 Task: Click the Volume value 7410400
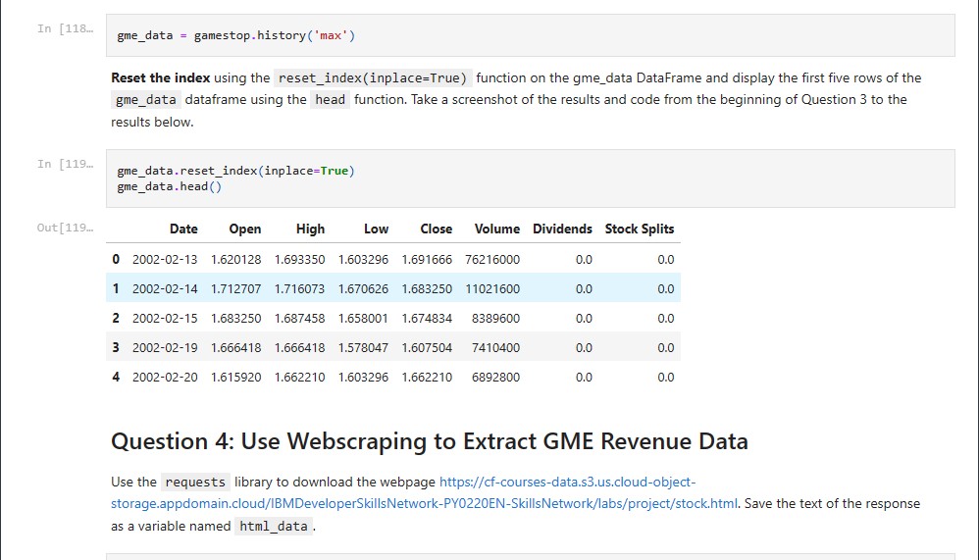495,347
